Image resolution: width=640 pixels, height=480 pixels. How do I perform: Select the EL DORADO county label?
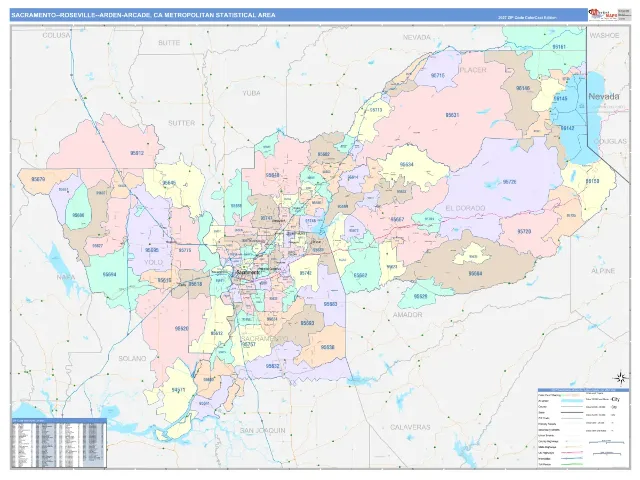coord(465,208)
